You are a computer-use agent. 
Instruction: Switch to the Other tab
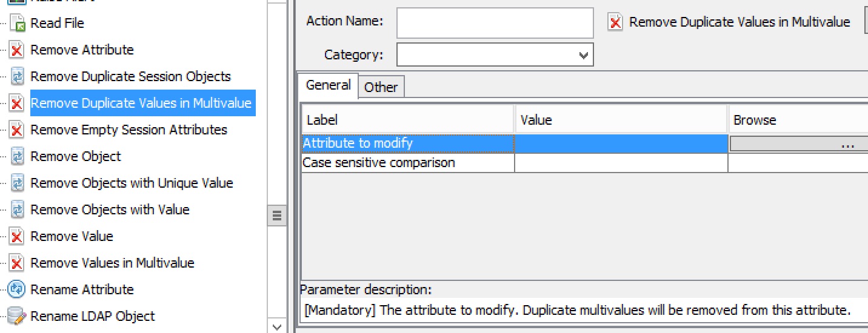click(x=381, y=87)
